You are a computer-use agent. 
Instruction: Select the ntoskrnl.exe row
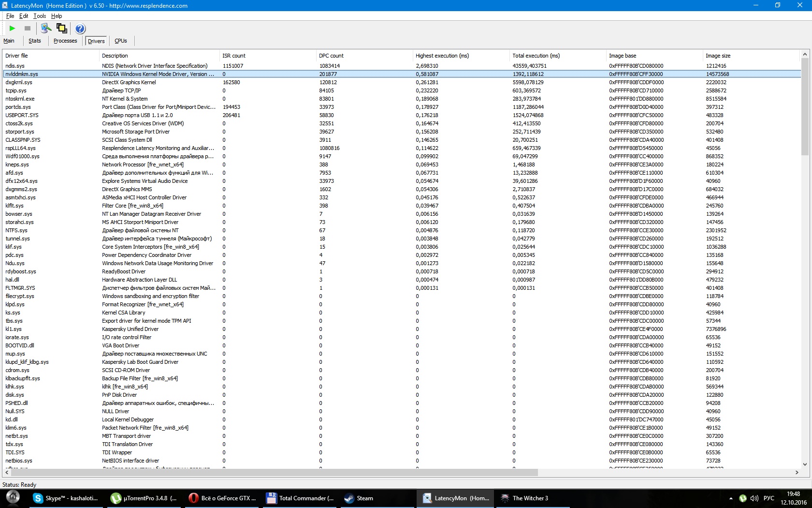pyautogui.click(x=402, y=99)
